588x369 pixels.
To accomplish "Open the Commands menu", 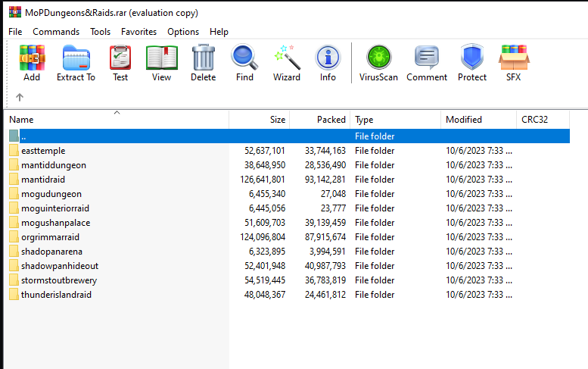I will tap(56, 32).
